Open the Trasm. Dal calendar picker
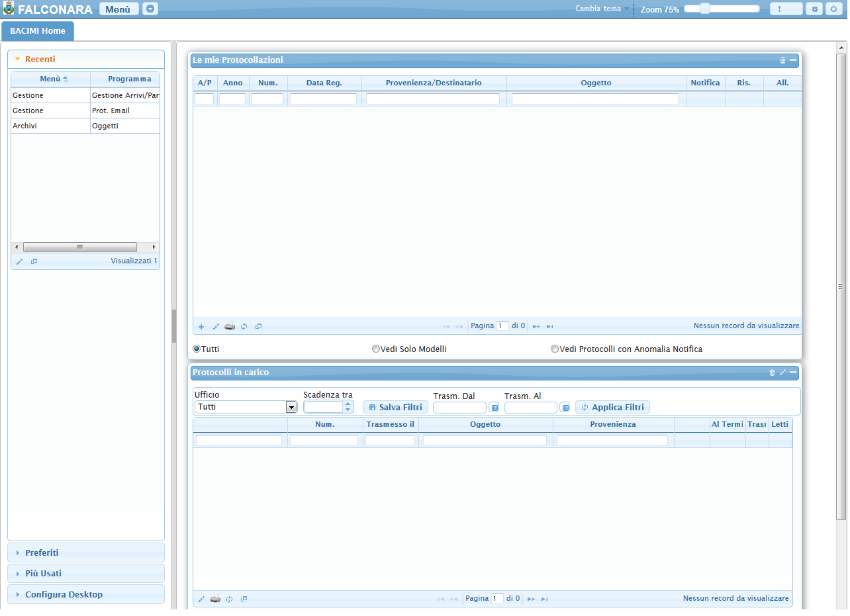This screenshot has width=850, height=616. tap(494, 408)
